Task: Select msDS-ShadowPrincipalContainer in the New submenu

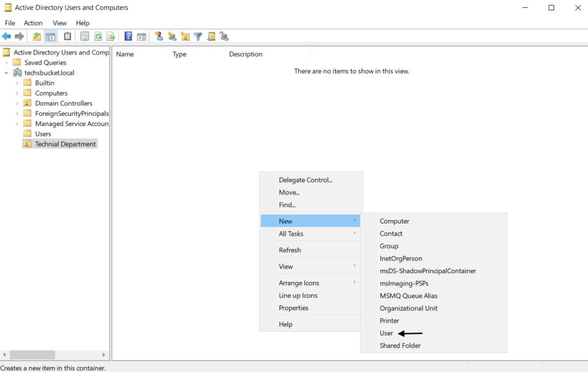Action: [434, 271]
